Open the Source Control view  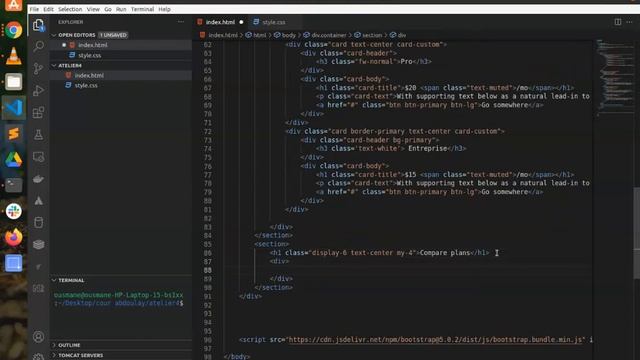[x=38, y=68]
